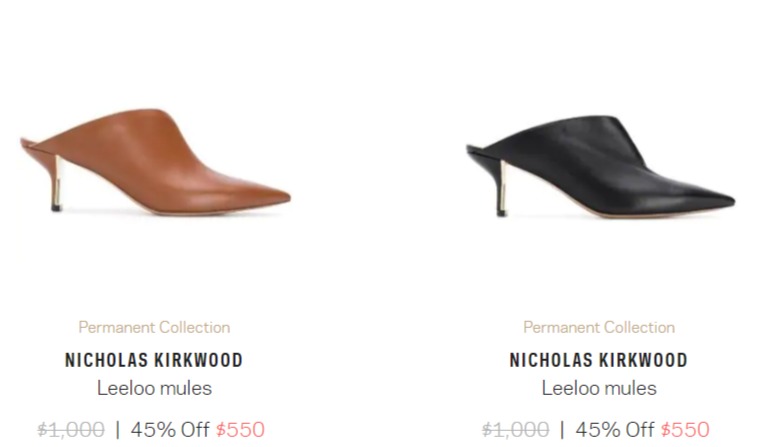Click crossed-out $1,000 price under brown mule
761x447 pixels.
coord(71,430)
